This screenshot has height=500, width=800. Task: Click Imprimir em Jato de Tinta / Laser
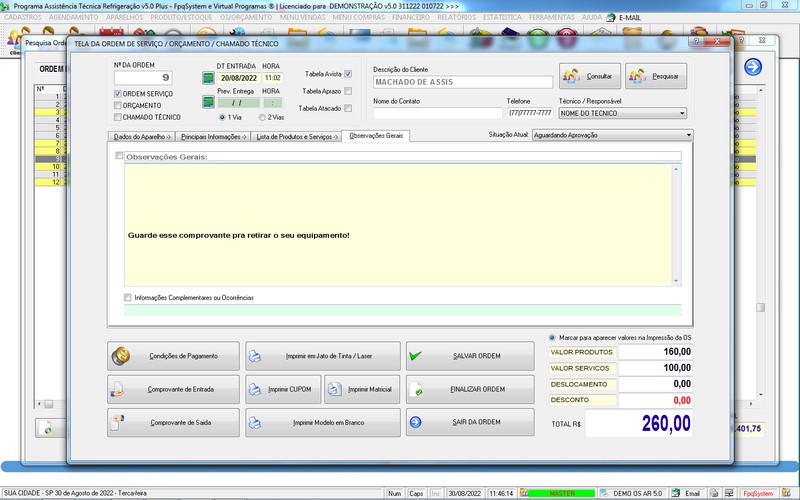[323, 356]
